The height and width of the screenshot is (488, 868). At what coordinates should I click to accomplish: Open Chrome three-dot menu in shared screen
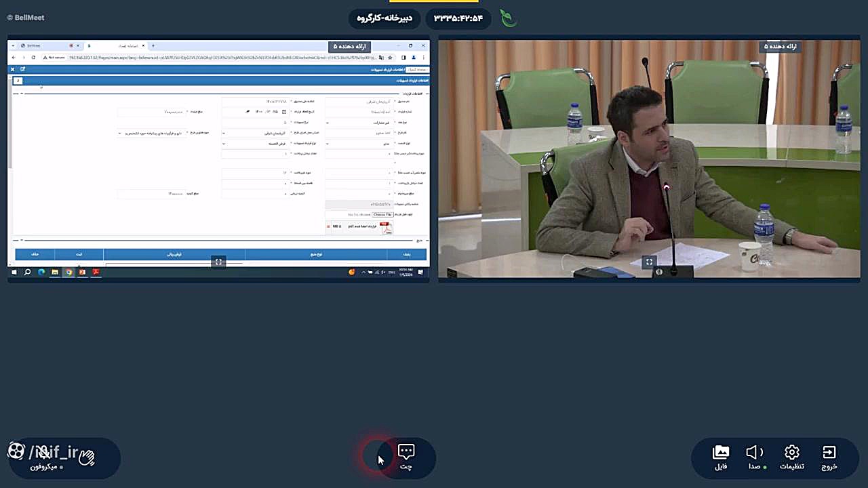(423, 58)
